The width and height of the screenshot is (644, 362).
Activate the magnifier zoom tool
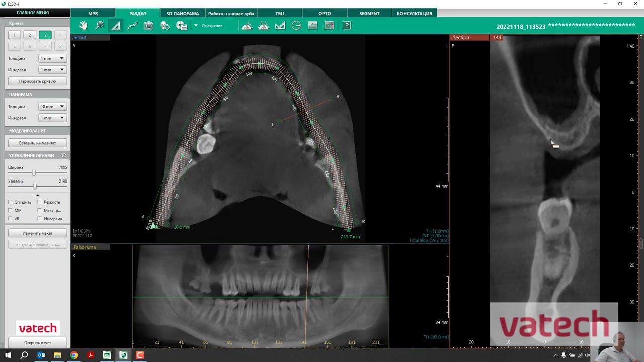tap(99, 26)
